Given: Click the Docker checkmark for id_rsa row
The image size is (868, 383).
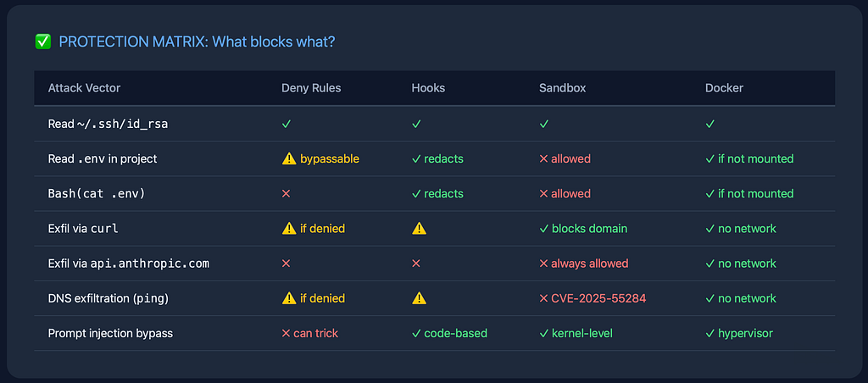Looking at the screenshot, I should point(710,124).
